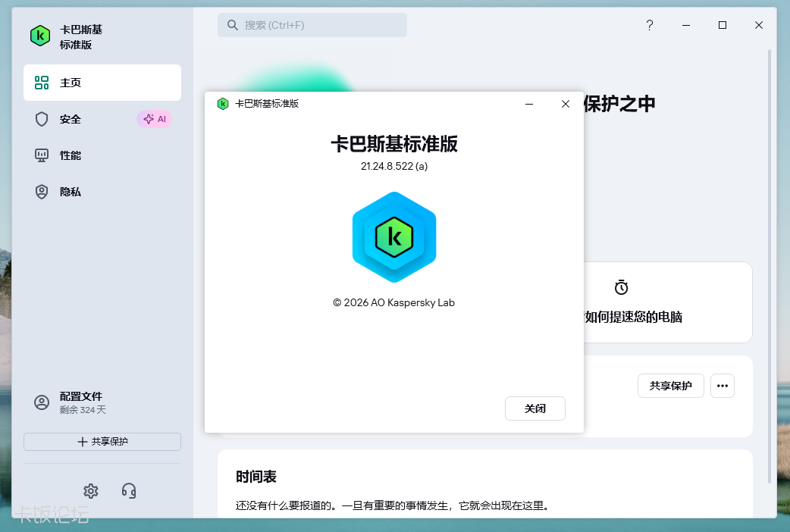Click the 共享保护 button in main panel
Image resolution: width=790 pixels, height=532 pixels.
pos(671,386)
